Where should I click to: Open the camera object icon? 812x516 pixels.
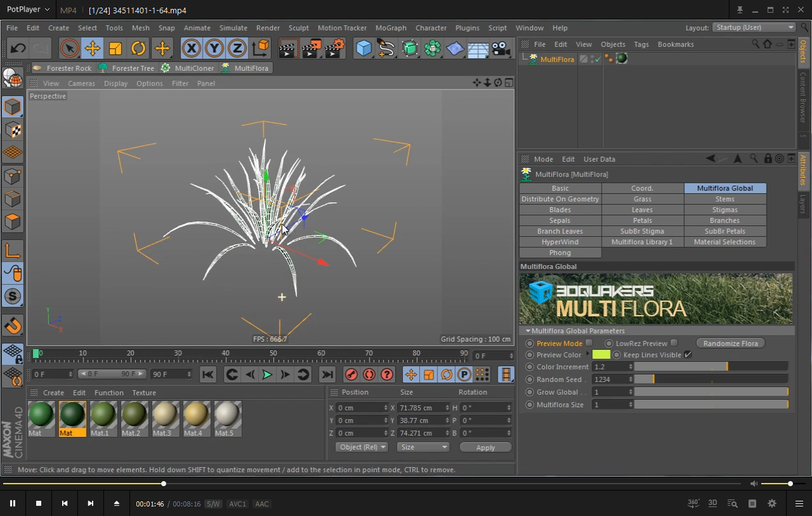501,48
